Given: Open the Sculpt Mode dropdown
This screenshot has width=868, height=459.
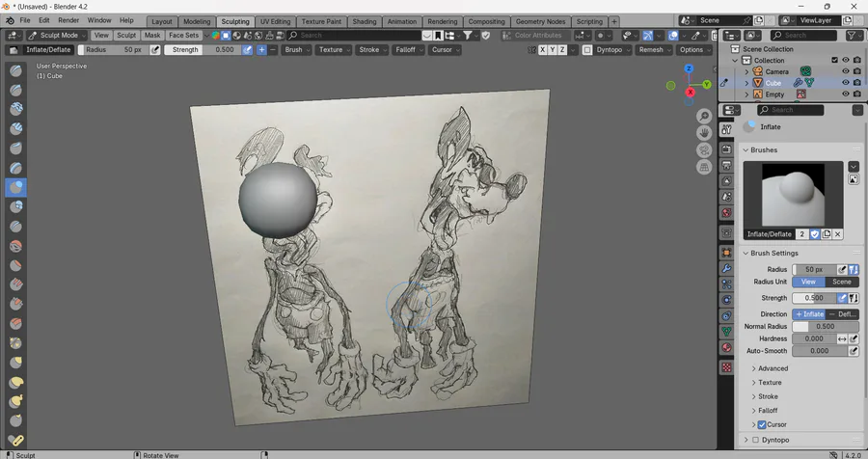Looking at the screenshot, I should [58, 36].
